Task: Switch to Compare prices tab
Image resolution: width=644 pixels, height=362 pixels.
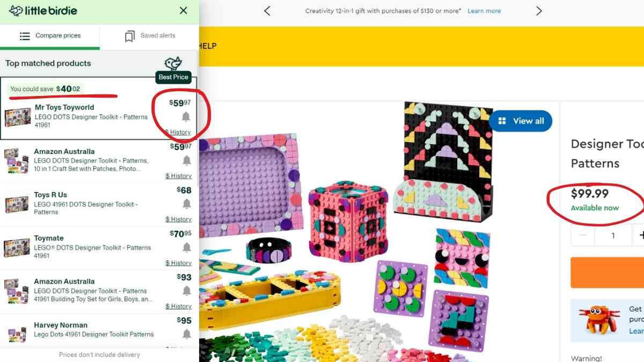Action: [50, 36]
